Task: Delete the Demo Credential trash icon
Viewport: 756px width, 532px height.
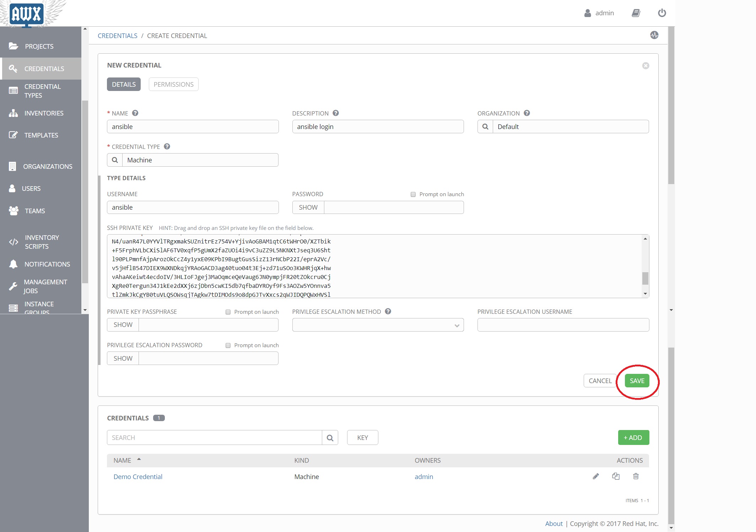Action: tap(636, 476)
